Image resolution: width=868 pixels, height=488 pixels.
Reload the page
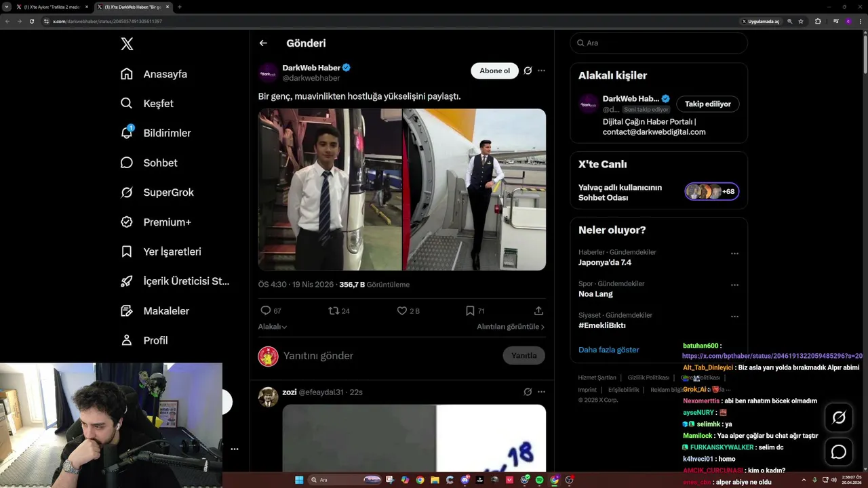(x=31, y=21)
